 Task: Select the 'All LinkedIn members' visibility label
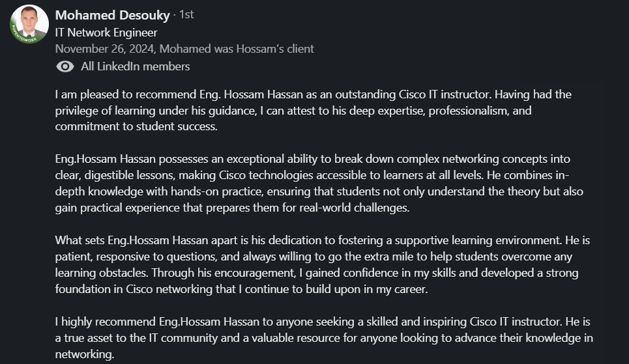tap(135, 66)
